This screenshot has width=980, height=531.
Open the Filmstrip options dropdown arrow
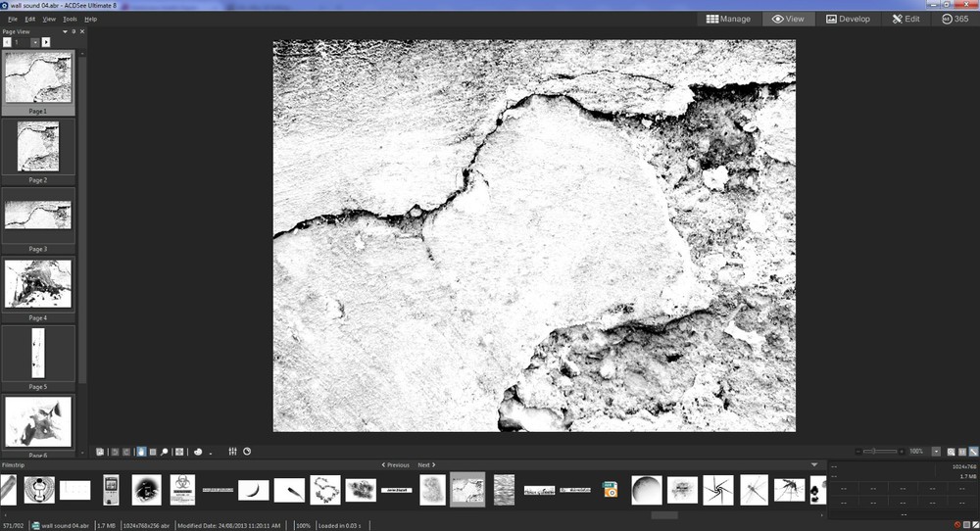pos(814,464)
